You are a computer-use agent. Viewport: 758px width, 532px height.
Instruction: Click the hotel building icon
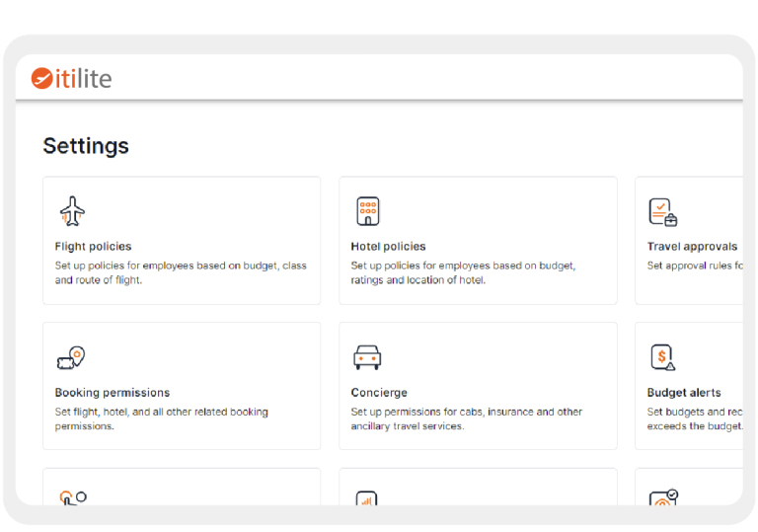[368, 211]
